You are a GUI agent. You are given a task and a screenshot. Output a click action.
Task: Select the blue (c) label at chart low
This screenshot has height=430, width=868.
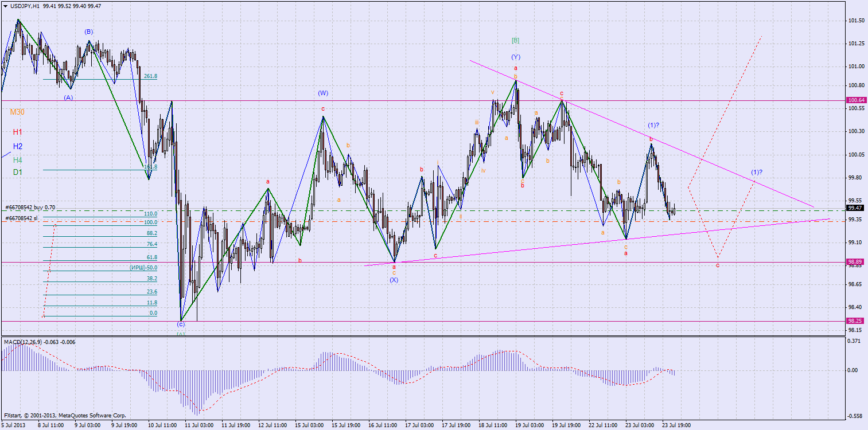pos(181,324)
